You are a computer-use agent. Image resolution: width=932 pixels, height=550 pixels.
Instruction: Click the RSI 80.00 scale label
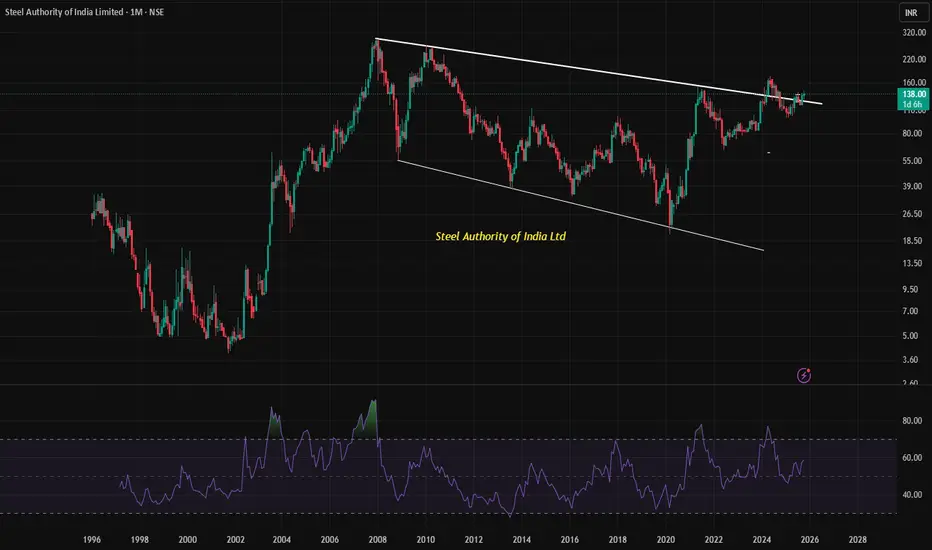[912, 421]
